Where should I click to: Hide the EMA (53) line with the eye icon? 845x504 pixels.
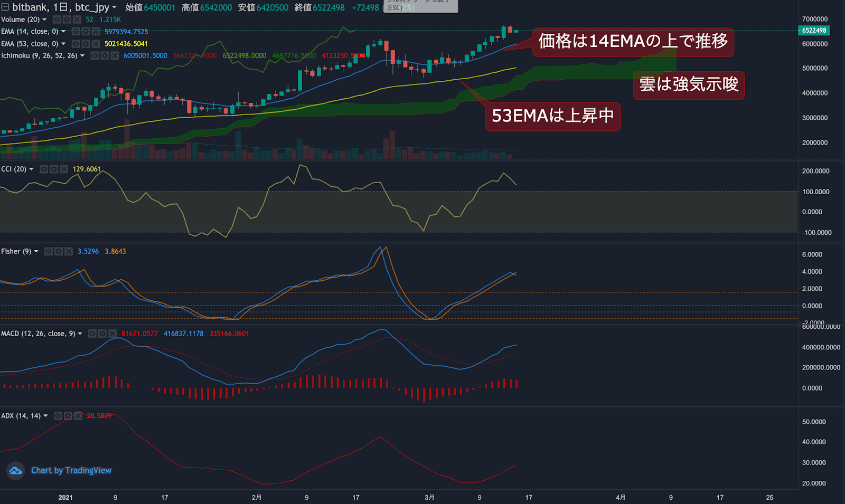[x=76, y=44]
